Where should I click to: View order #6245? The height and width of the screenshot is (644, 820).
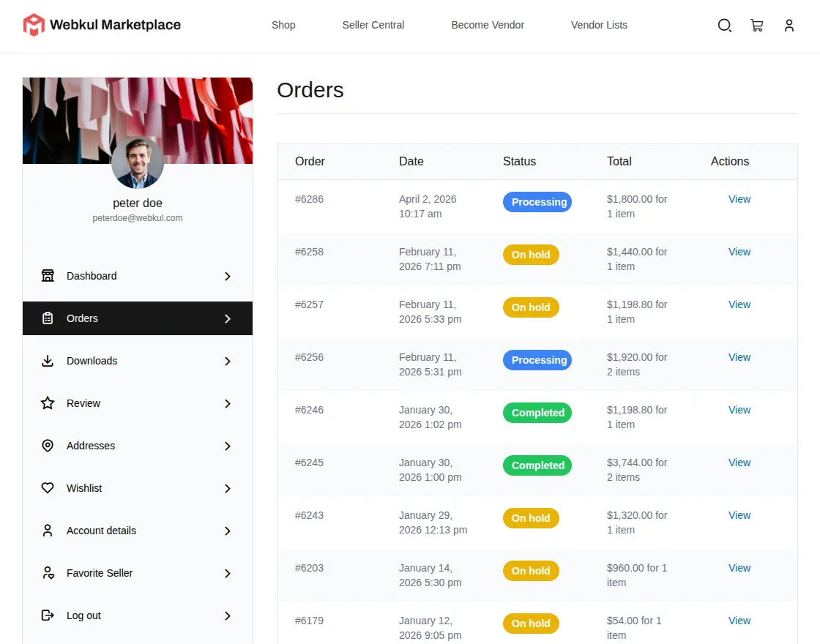pos(739,463)
